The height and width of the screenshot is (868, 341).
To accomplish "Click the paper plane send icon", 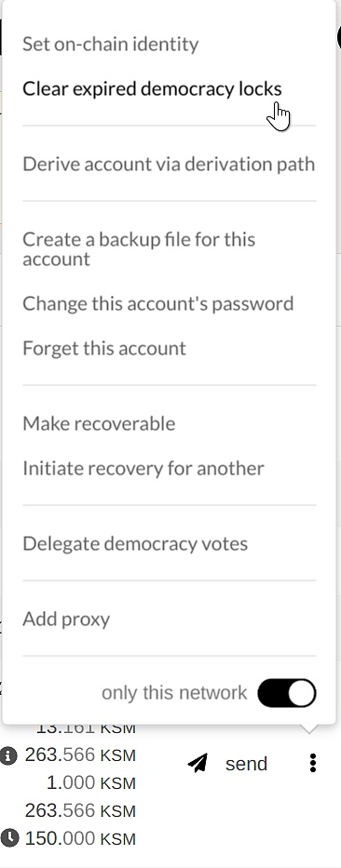I will 198,764.
